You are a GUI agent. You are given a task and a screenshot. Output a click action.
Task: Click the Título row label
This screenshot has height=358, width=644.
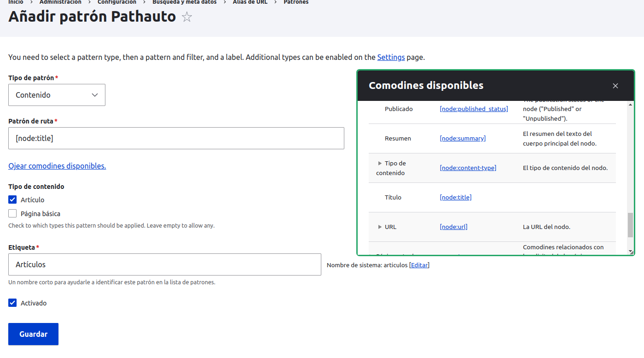(393, 197)
